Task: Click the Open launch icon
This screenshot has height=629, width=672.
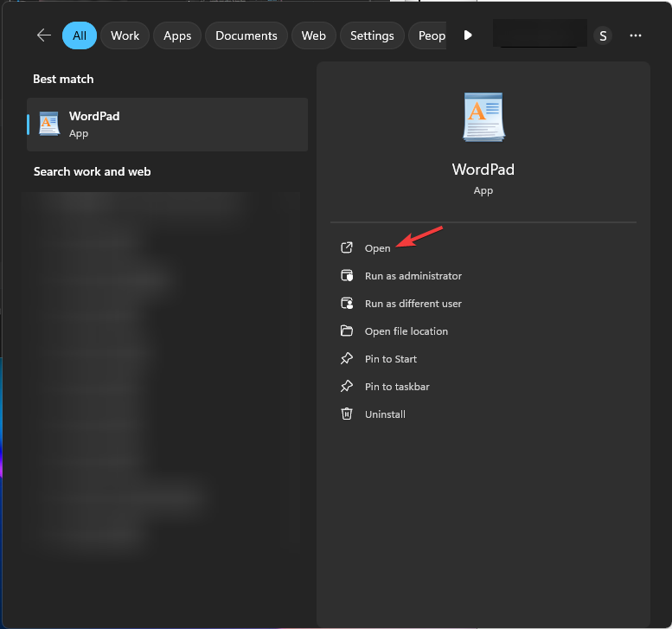Action: click(347, 248)
